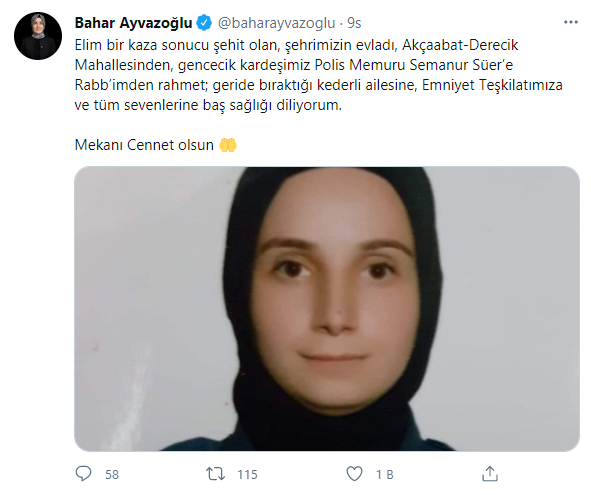
Task: Click the 'Akçaabat-Derecik' text in tweet
Action: [x=460, y=45]
